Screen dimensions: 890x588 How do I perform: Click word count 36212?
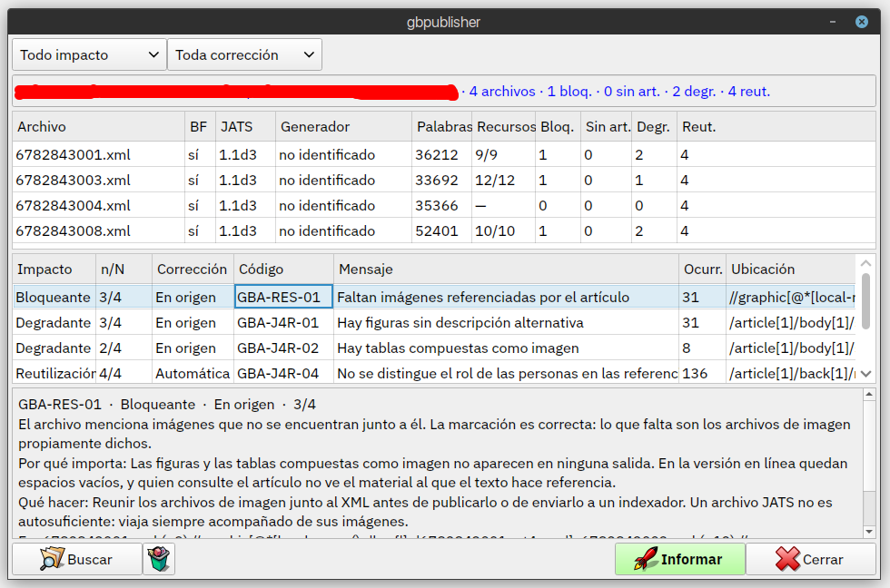pyautogui.click(x=437, y=155)
